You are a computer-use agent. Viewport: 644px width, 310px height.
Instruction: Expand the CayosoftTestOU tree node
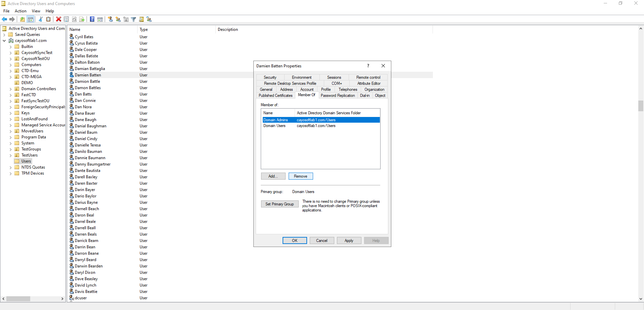10,59
